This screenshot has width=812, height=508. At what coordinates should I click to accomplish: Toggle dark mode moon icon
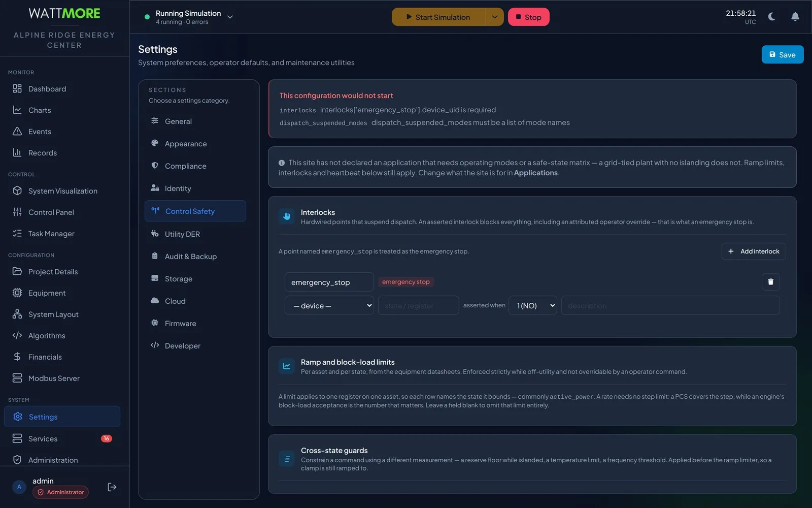(x=772, y=17)
